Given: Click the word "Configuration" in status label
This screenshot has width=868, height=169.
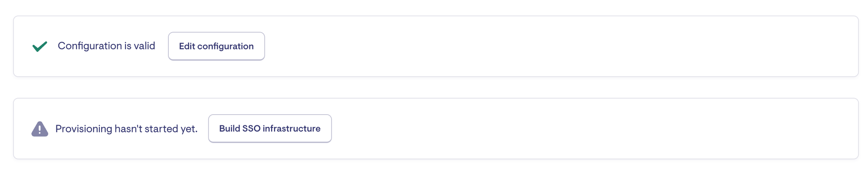Looking at the screenshot, I should (90, 46).
